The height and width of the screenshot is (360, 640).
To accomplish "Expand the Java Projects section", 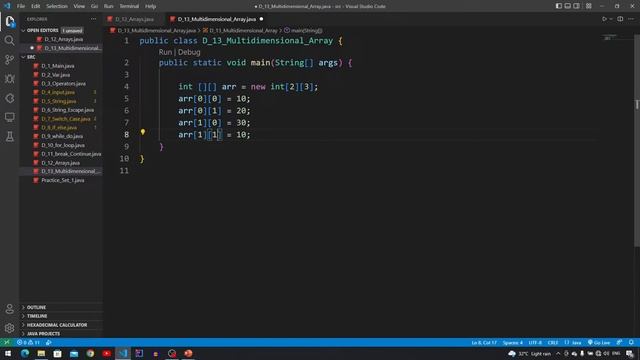I will (61, 334).
